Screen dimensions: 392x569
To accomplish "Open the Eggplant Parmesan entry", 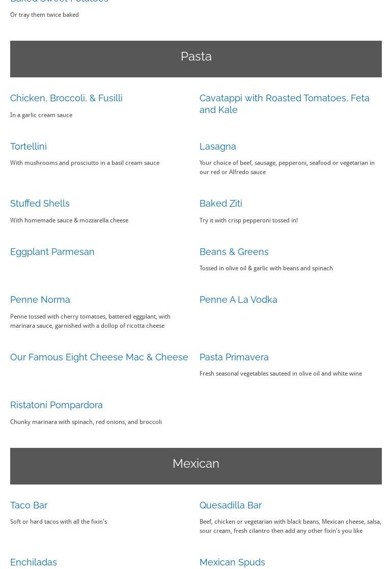I will [52, 251].
